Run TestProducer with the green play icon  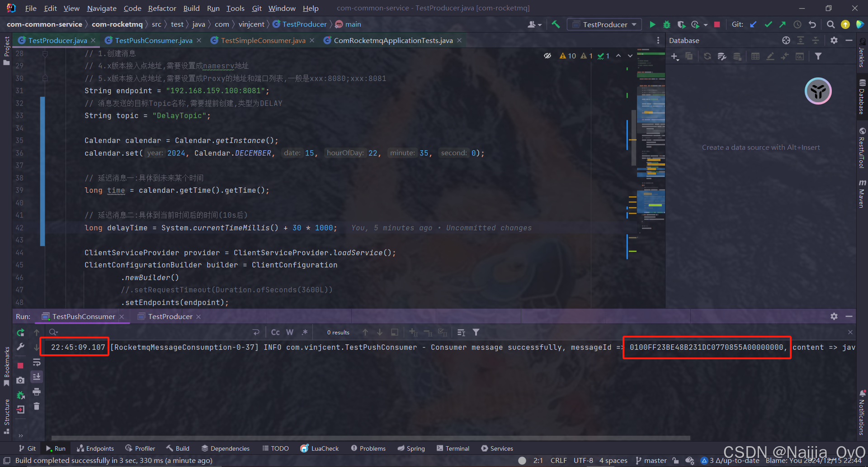click(652, 24)
